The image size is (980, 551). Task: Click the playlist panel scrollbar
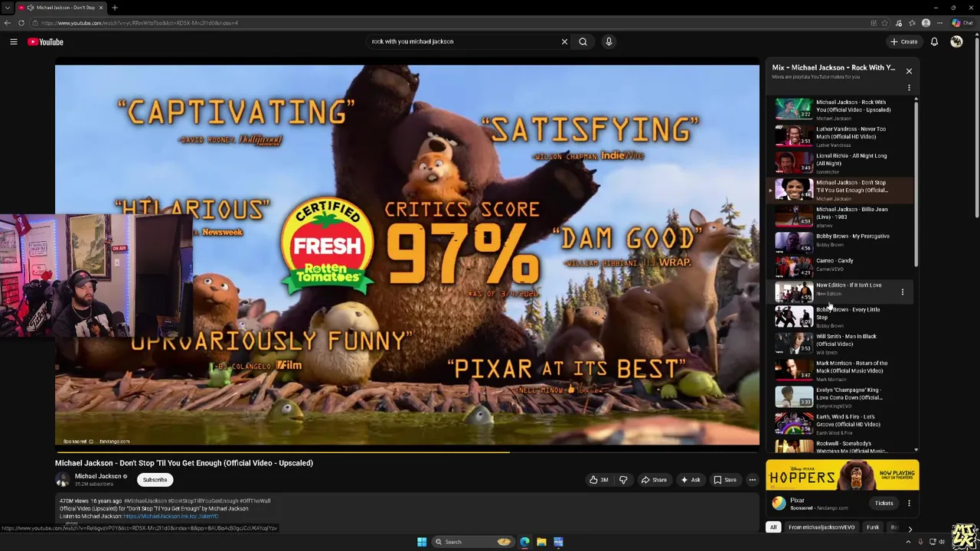[x=916, y=184]
